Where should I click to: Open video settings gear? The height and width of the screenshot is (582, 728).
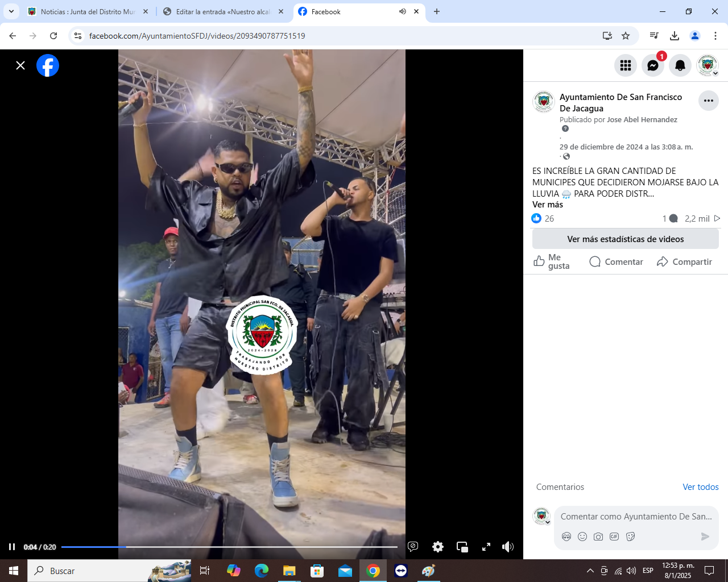pyautogui.click(x=437, y=547)
